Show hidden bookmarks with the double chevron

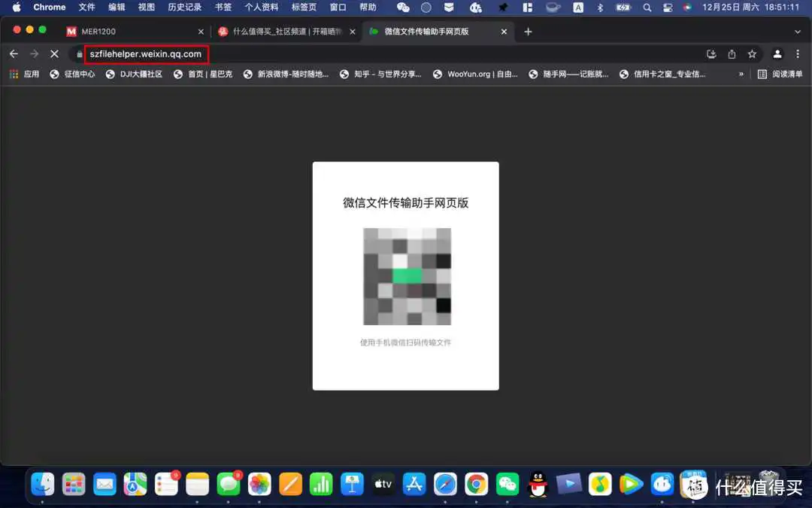741,74
